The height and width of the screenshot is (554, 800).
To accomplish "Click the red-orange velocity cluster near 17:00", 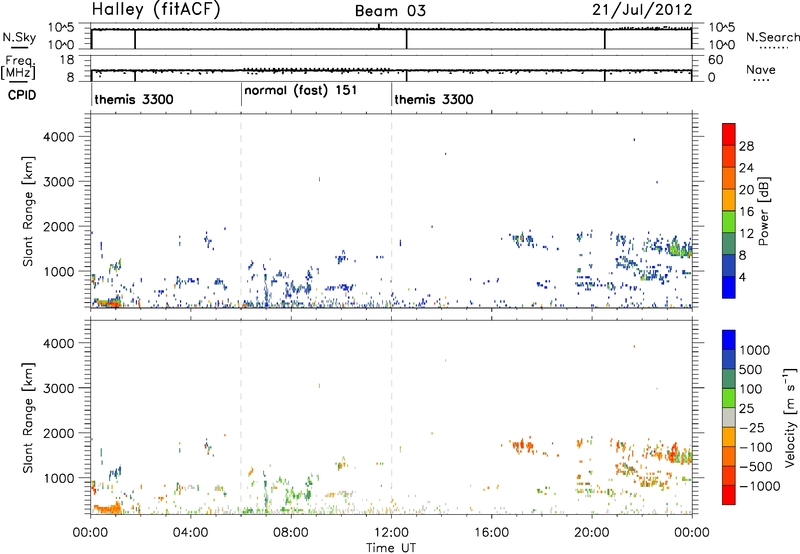I will coord(522,446).
